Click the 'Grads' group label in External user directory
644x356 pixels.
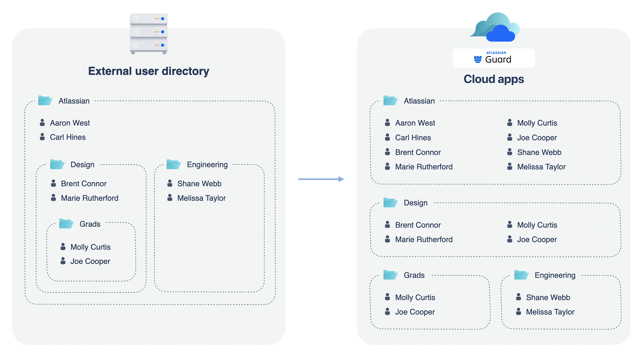point(90,224)
